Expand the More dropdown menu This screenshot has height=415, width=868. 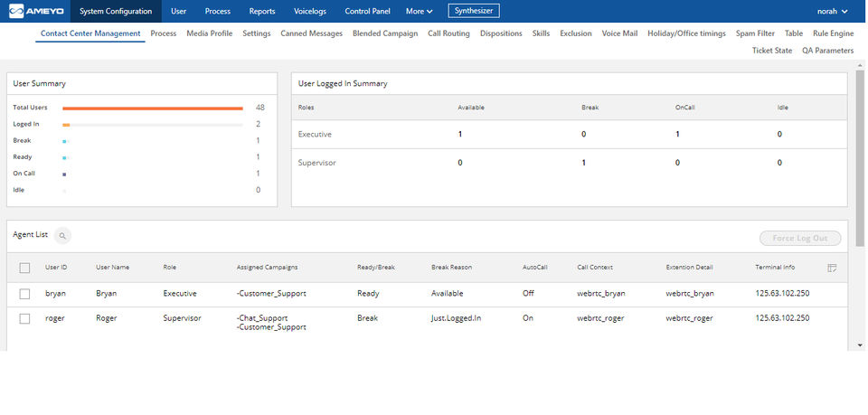click(x=419, y=11)
